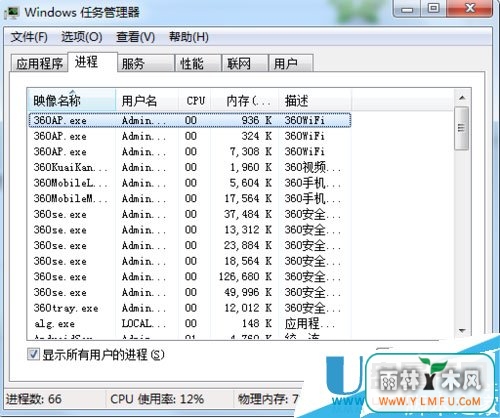Select 360se.exe row using 37,484 K
Image resolution: width=500 pixels, height=418 pixels.
[190, 214]
